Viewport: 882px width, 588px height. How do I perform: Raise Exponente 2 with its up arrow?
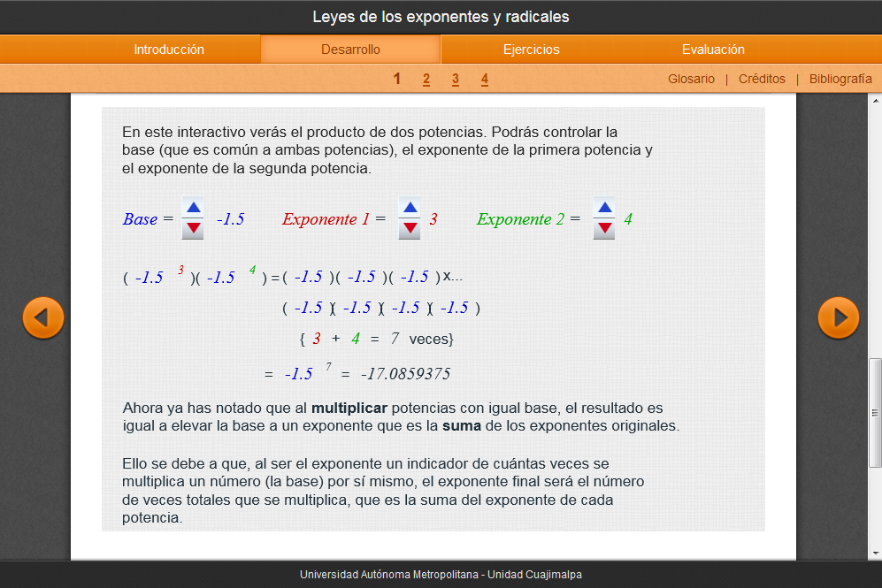pyautogui.click(x=604, y=208)
